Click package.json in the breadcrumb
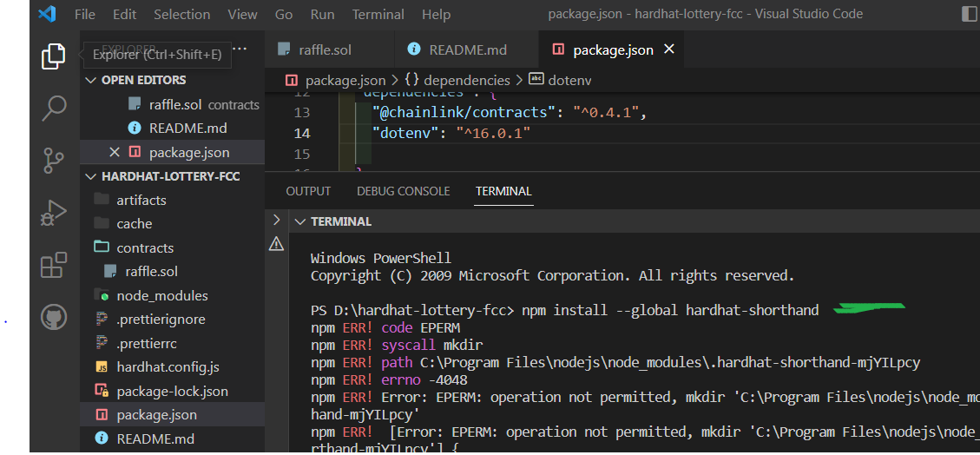The height and width of the screenshot is (455, 980). (336, 81)
